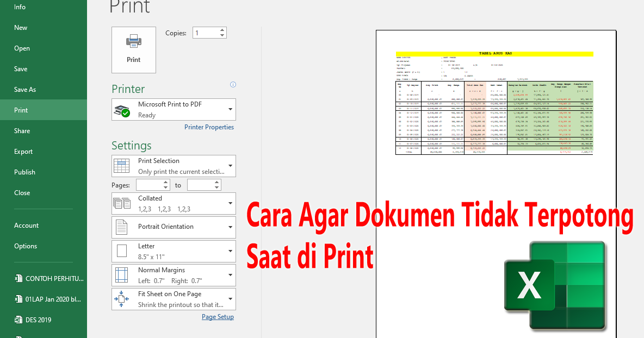Click the printer status icon showing Ready

[x=122, y=109]
